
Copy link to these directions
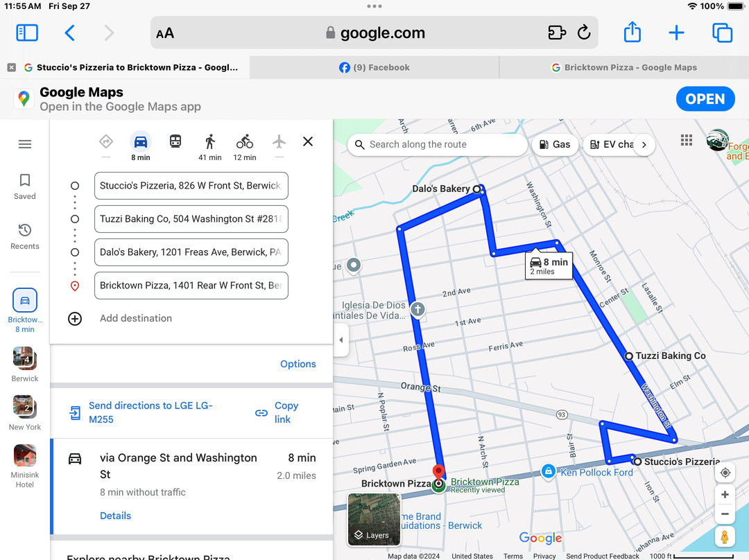277,412
